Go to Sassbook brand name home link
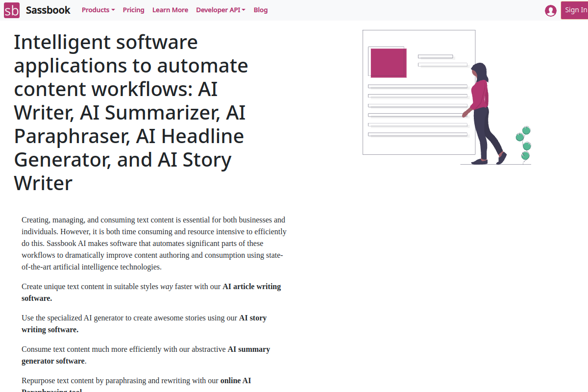Viewport: 588px width, 392px height. pyautogui.click(x=48, y=10)
